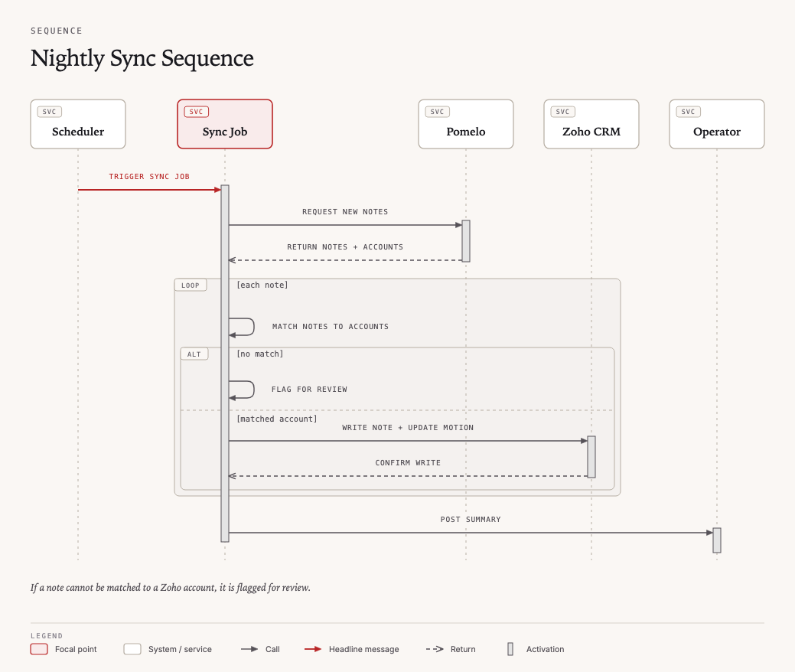The width and height of the screenshot is (795, 672).
Task: Click the SVC tag on Scheduler box
Action: (x=49, y=112)
